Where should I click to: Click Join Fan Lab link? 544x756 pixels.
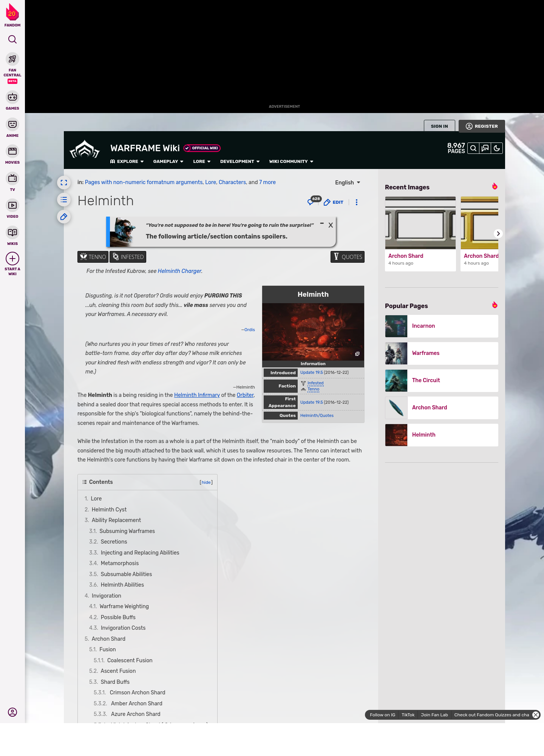pos(434,715)
